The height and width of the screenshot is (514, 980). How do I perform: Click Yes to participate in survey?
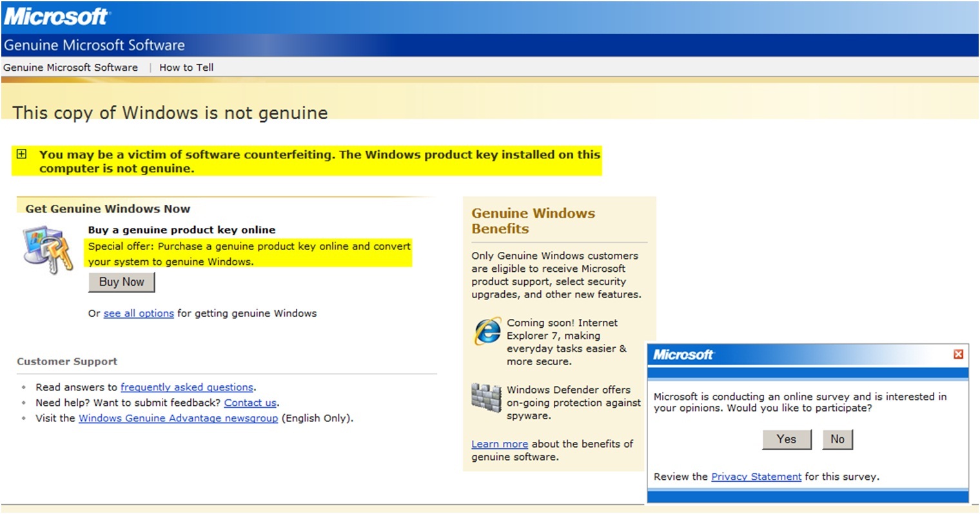pyautogui.click(x=787, y=439)
